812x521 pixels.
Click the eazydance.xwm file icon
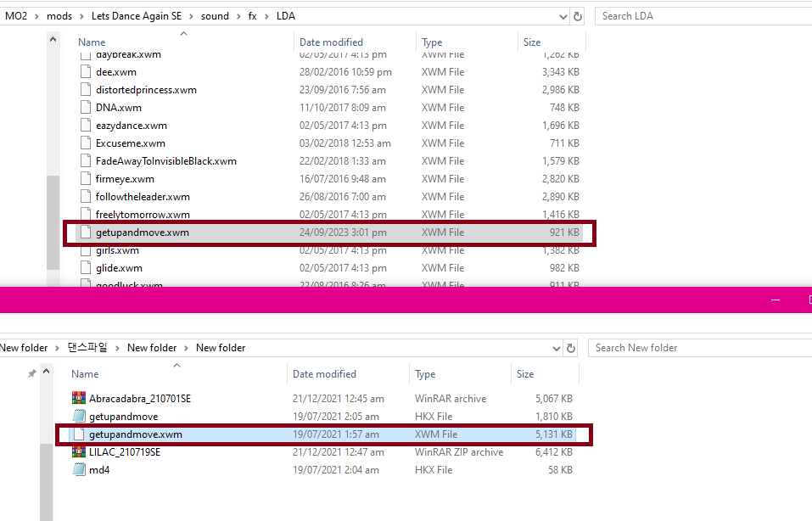(x=86, y=125)
